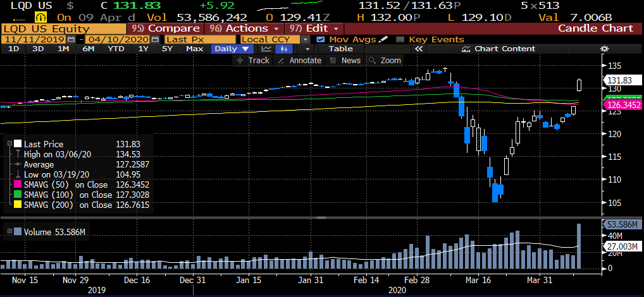
Task: Select the 1D range tab
Action: [x=13, y=49]
